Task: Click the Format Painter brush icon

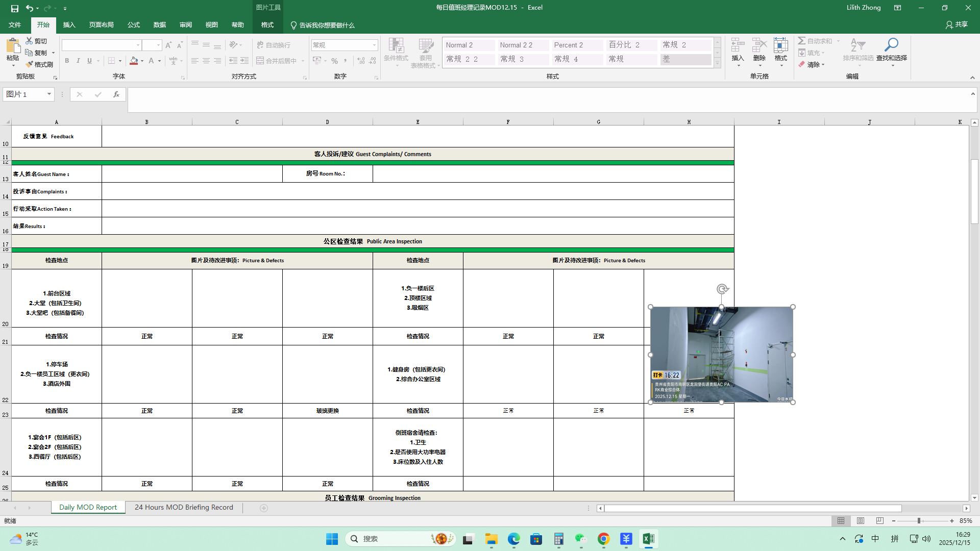Action: click(30, 64)
